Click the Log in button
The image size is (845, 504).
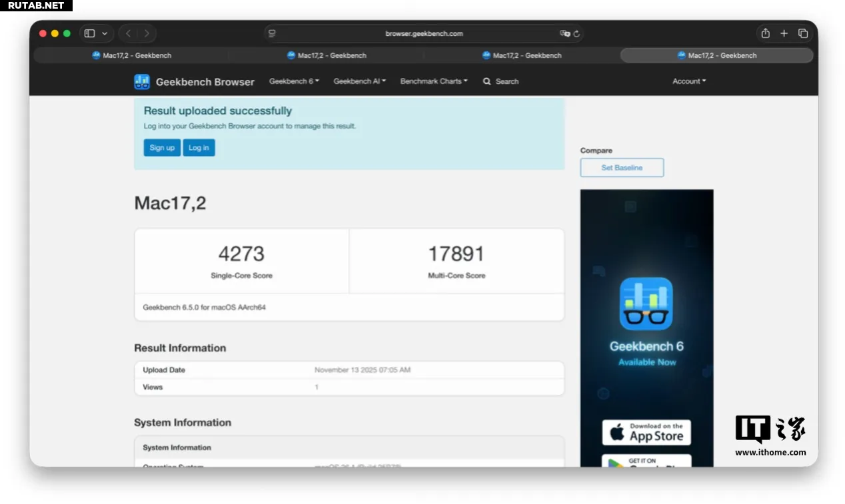(x=199, y=148)
